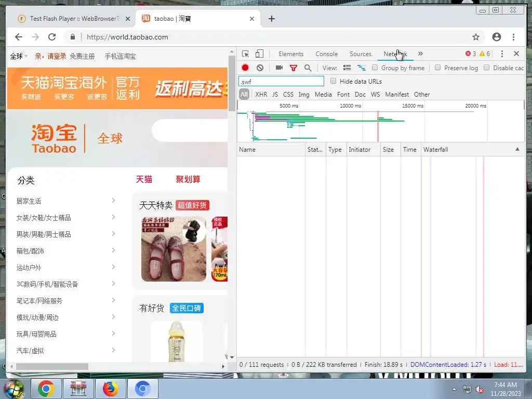Open network search with magnifier icon

[308, 68]
